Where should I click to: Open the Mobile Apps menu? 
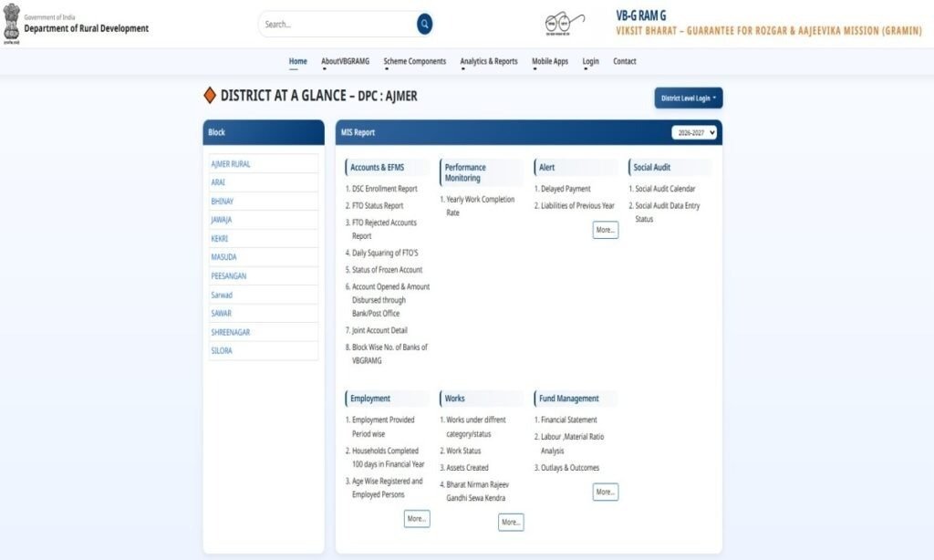[x=550, y=61]
